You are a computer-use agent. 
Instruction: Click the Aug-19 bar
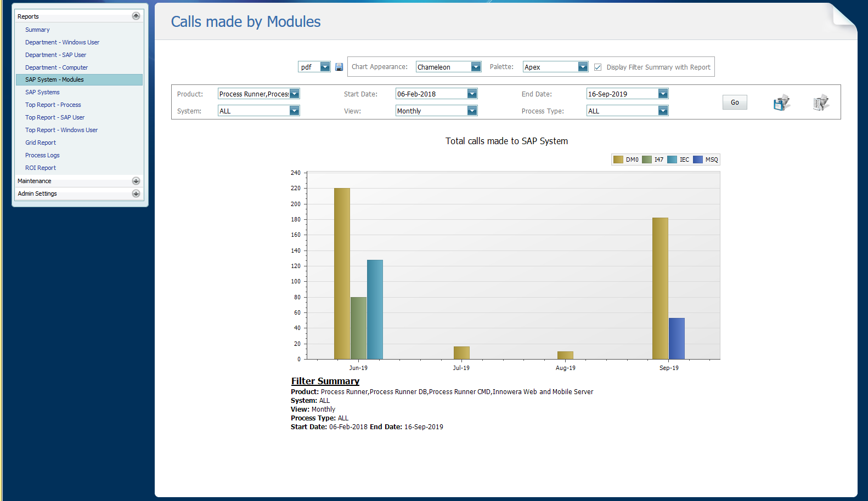click(565, 355)
